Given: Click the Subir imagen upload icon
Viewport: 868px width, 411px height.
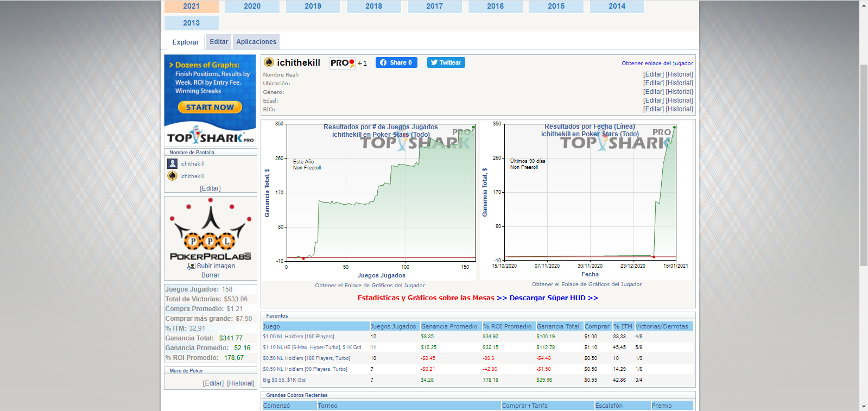Looking at the screenshot, I should [x=191, y=266].
